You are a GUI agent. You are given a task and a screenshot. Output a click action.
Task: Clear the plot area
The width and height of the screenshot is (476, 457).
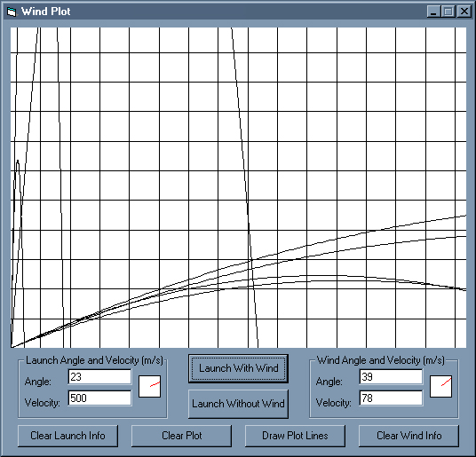click(x=181, y=436)
